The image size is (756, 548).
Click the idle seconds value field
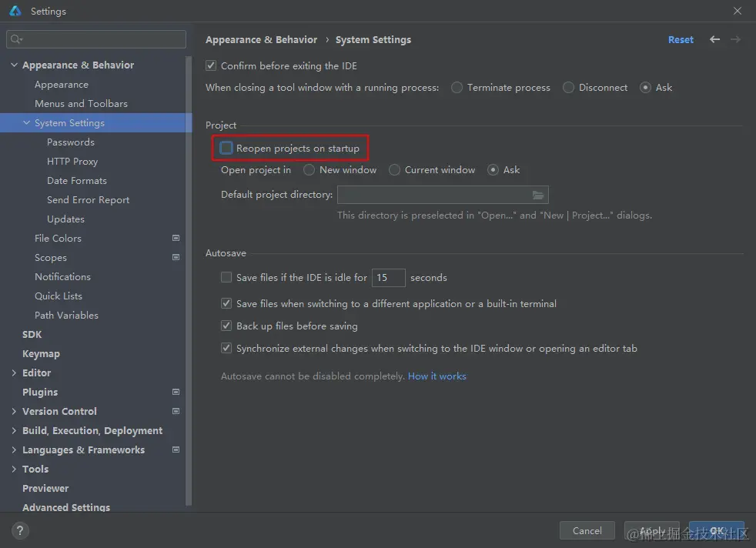(x=389, y=278)
